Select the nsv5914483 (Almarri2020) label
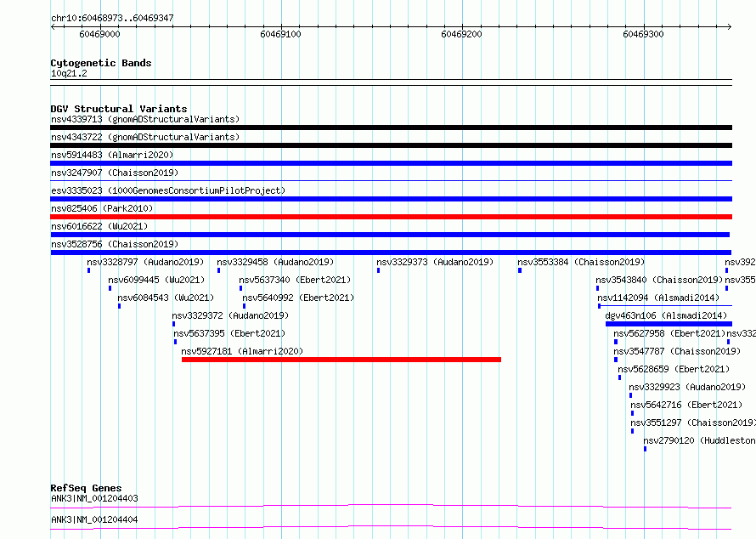The image size is (756, 539). pyautogui.click(x=112, y=155)
